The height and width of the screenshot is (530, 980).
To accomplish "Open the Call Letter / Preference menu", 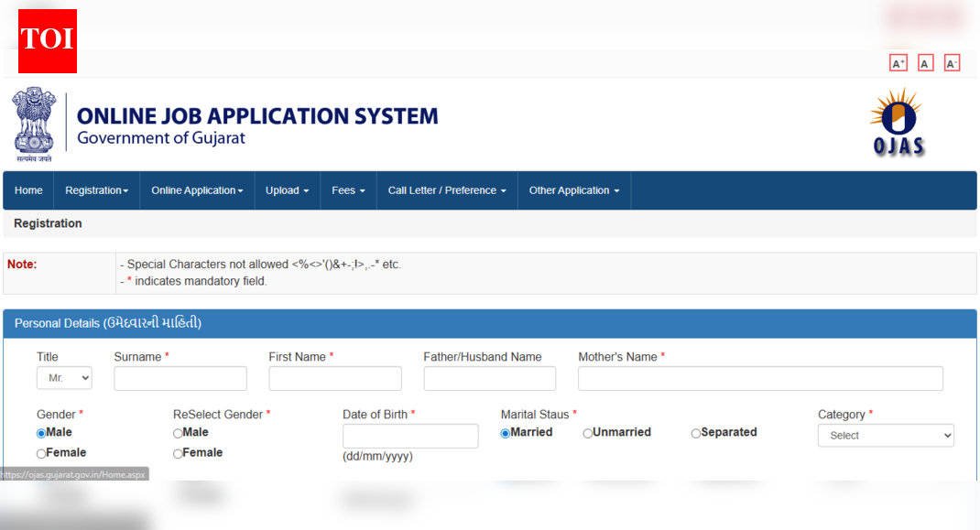I will 446,190.
